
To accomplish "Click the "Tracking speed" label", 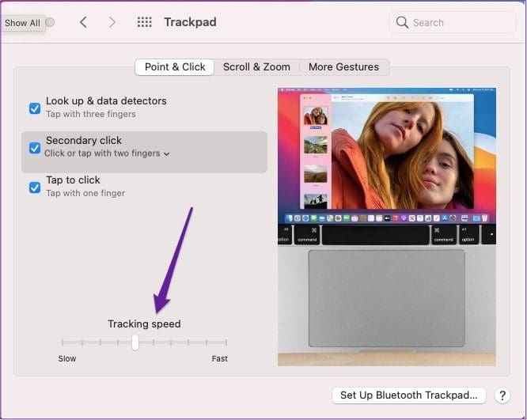I will point(144,324).
